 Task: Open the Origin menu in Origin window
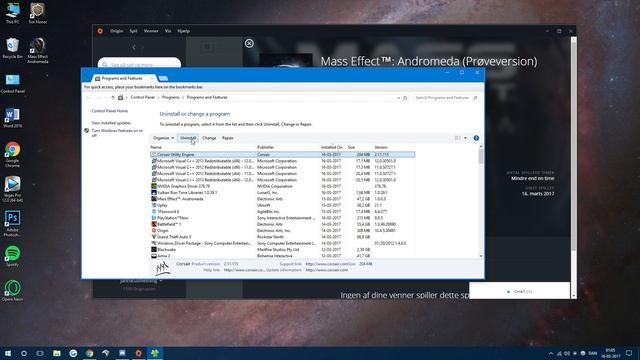pos(116,31)
